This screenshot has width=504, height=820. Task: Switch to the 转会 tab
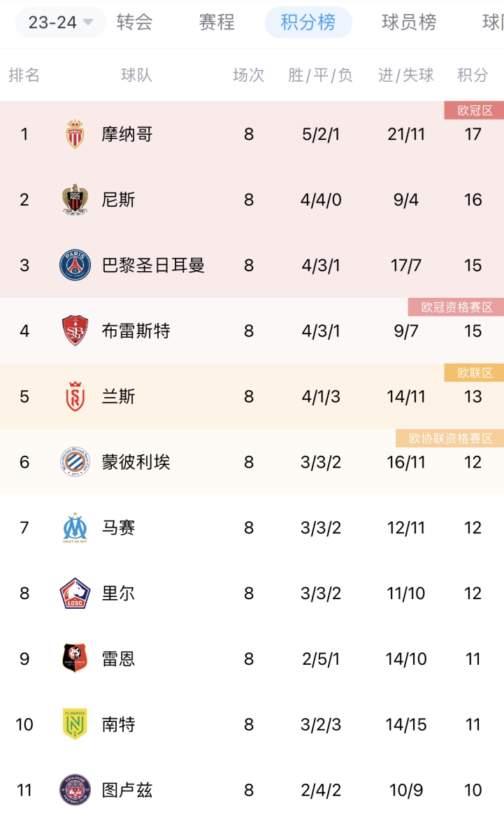(x=134, y=22)
